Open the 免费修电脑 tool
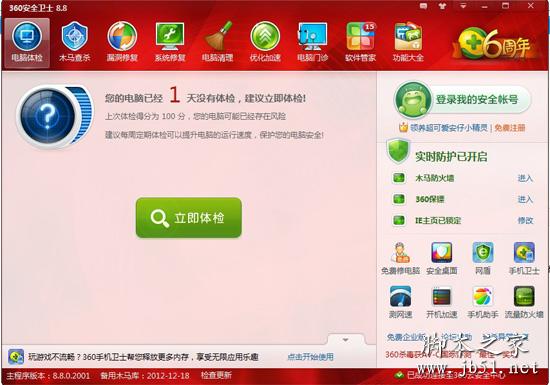Viewport: 550px width, 385px height. coord(400,258)
